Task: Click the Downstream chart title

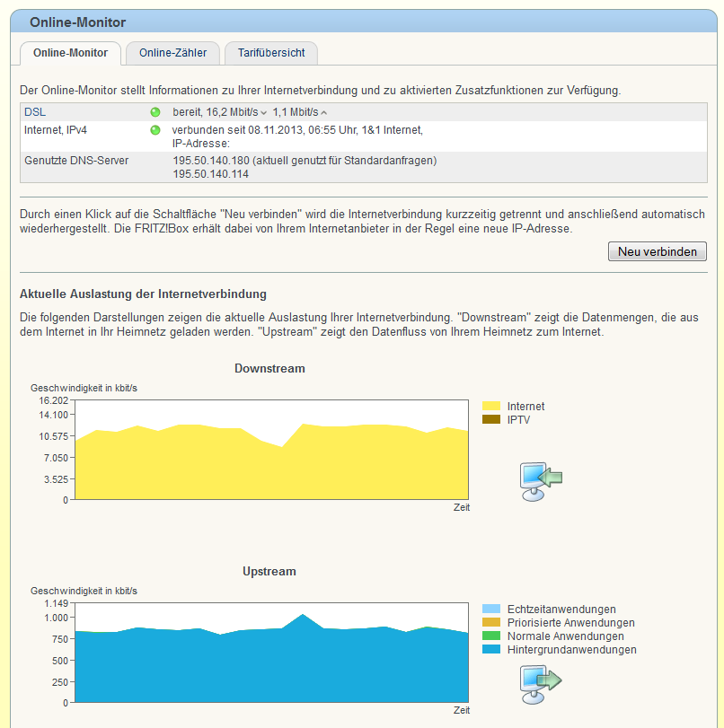Action: (x=269, y=369)
